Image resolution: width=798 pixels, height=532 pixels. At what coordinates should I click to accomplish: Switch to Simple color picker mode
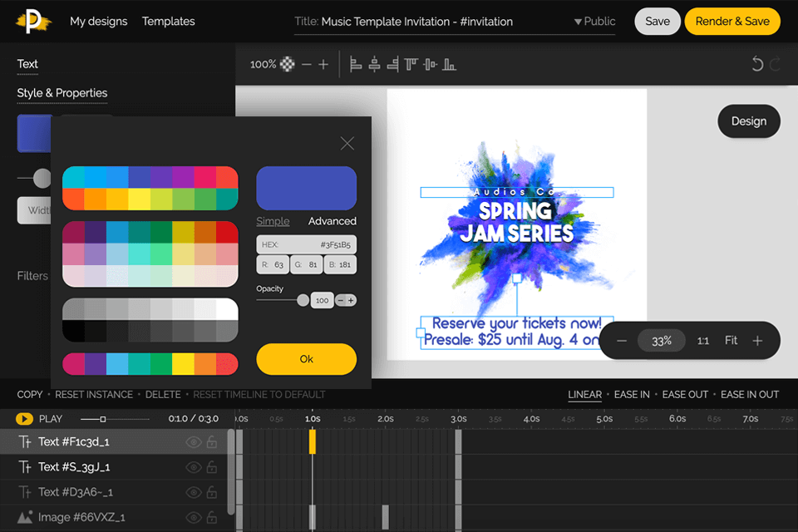[x=271, y=221]
